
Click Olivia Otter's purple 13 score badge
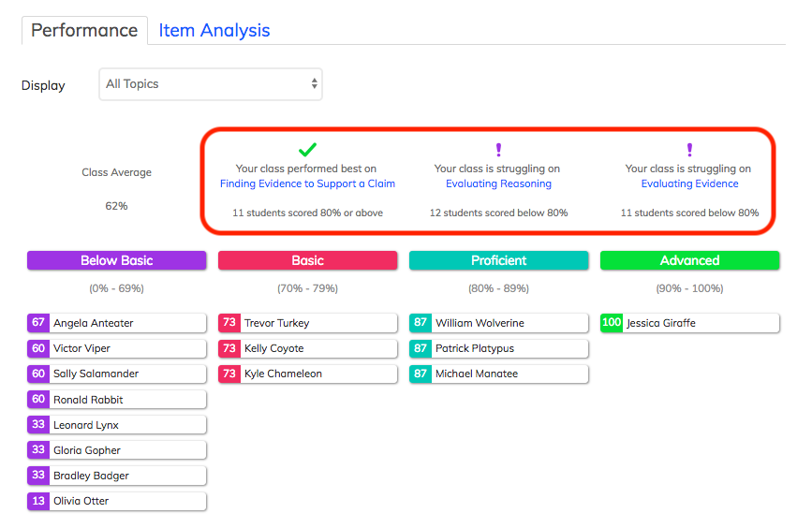point(38,501)
